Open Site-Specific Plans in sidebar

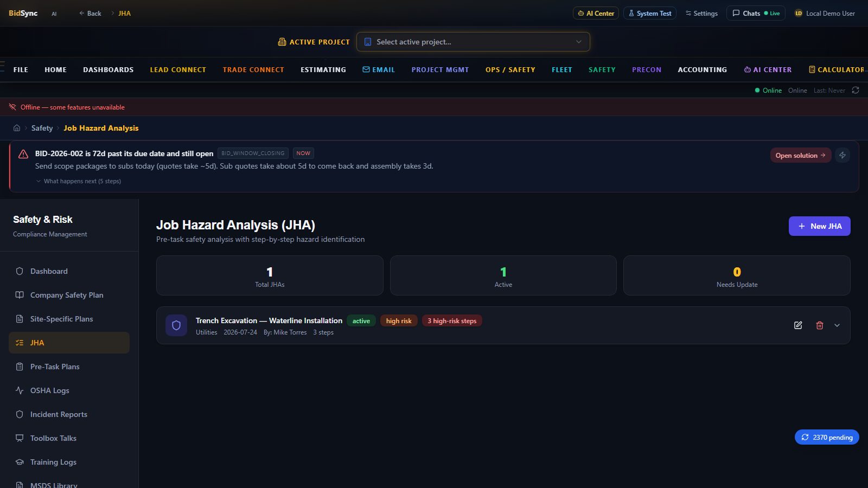69,319
